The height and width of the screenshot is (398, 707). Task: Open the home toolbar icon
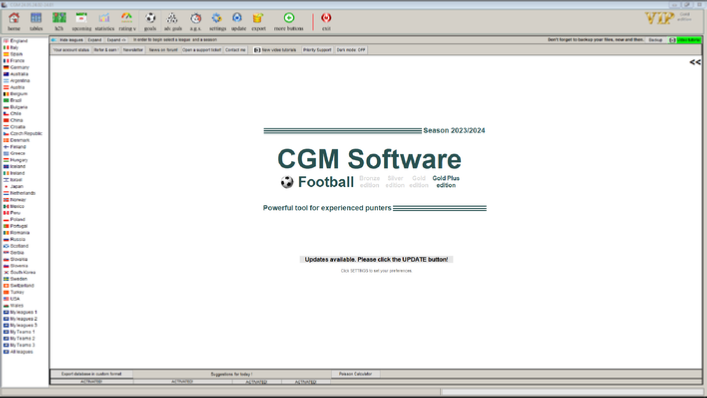pos(14,21)
